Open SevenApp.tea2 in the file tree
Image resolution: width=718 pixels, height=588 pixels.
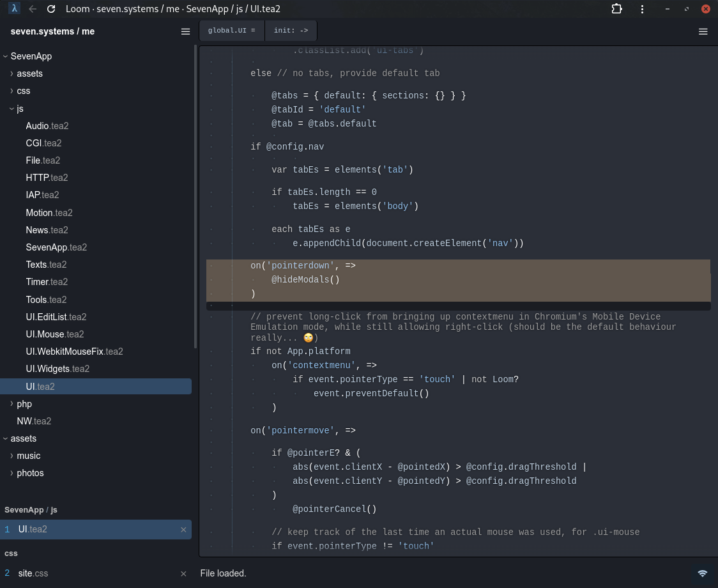(56, 247)
